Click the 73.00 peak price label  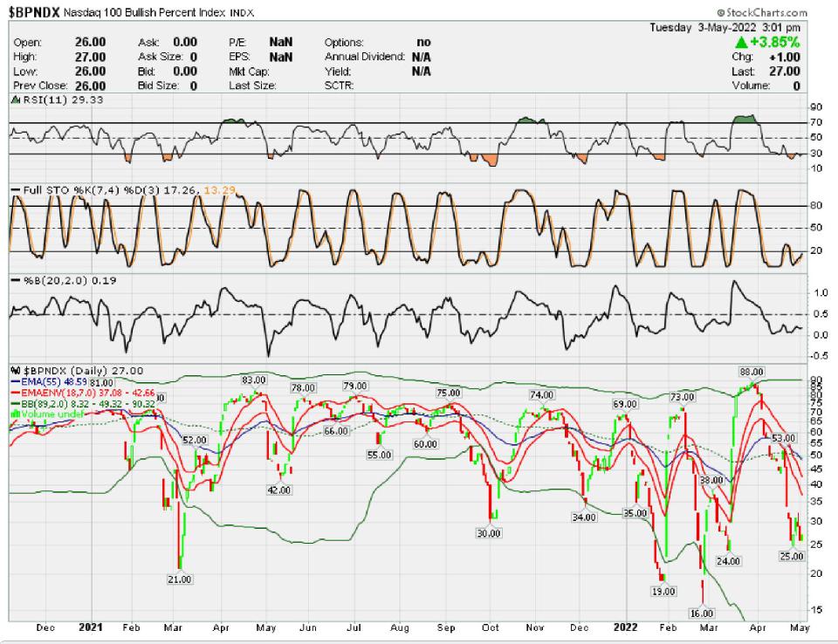(x=683, y=397)
